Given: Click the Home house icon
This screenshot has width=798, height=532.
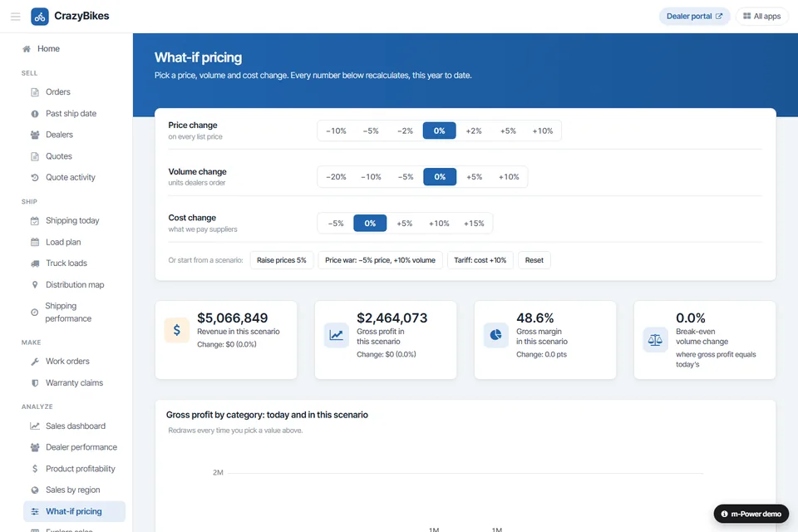Looking at the screenshot, I should click(x=27, y=49).
